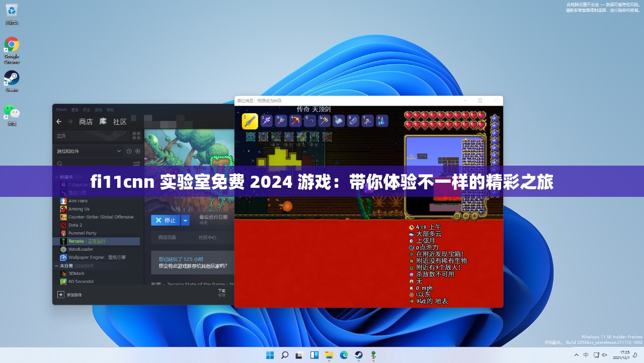Open the 好友 menu in Steam
This screenshot has width=644, height=363.
pos(87,109)
